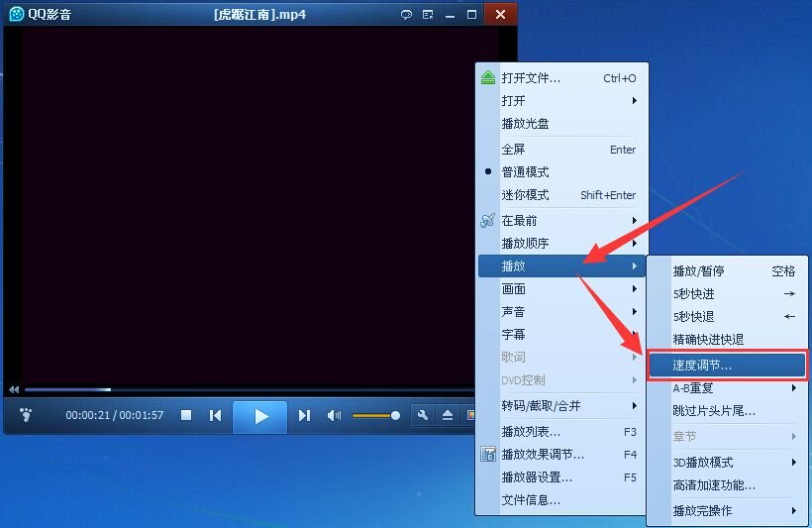The image size is (812, 528).
Task: Click the 00:00:21 / 00:01:57 time display
Action: pyautogui.click(x=115, y=415)
